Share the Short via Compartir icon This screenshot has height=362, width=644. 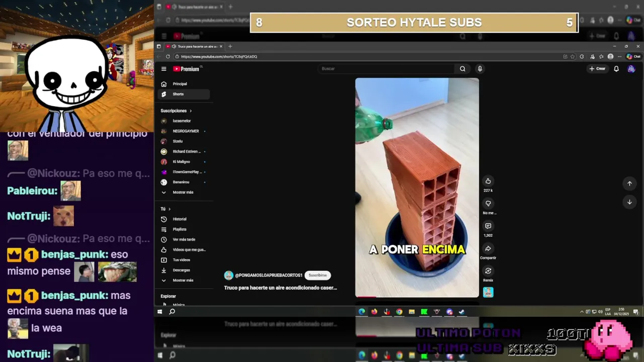[488, 248]
